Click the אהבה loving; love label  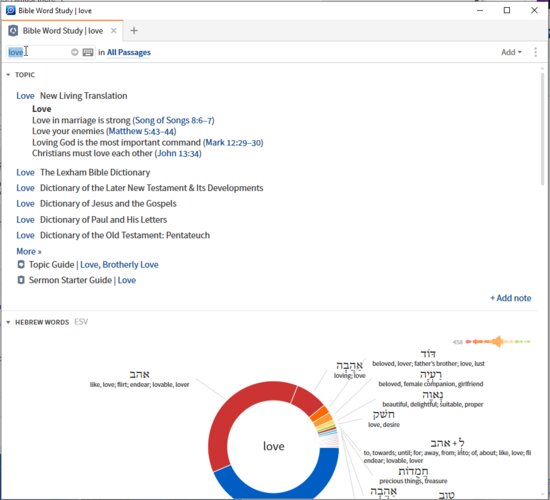tap(349, 366)
